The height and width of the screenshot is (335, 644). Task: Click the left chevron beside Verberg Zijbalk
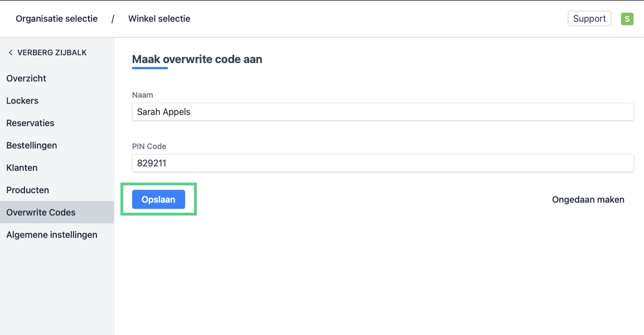(x=10, y=52)
